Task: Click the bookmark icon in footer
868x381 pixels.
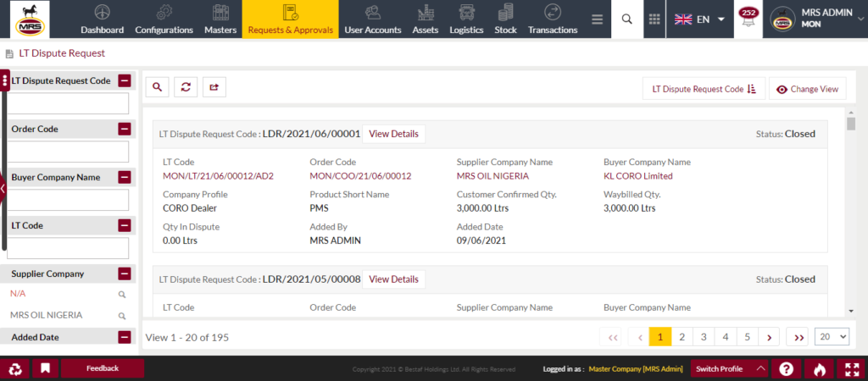Action: coord(46,369)
